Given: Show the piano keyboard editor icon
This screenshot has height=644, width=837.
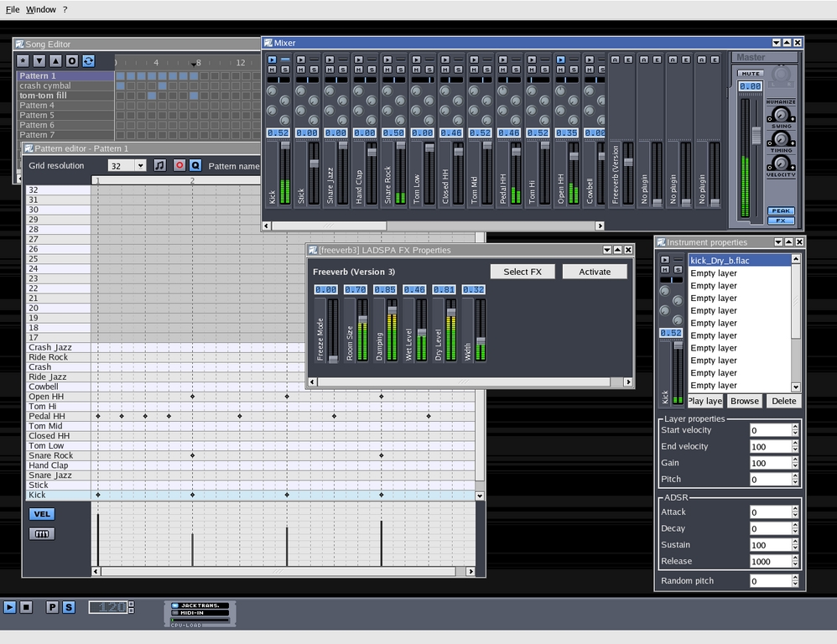Looking at the screenshot, I should [41, 534].
